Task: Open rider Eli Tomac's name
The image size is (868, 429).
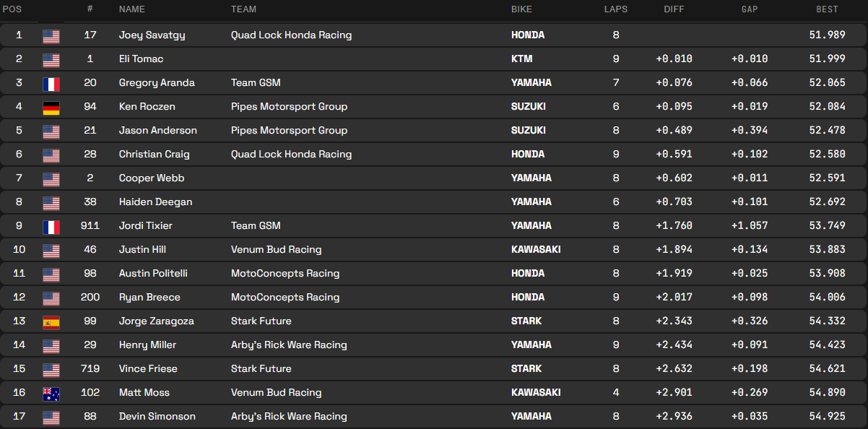Action: 142,59
